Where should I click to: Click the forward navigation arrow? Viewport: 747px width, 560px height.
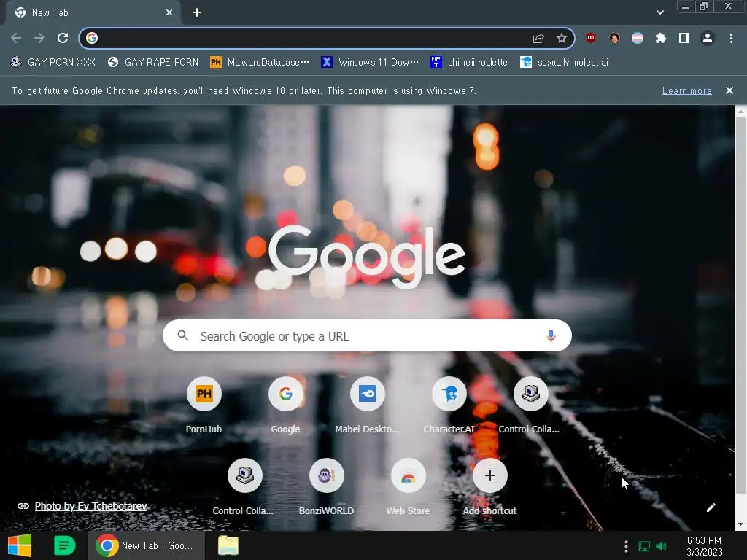(x=39, y=38)
